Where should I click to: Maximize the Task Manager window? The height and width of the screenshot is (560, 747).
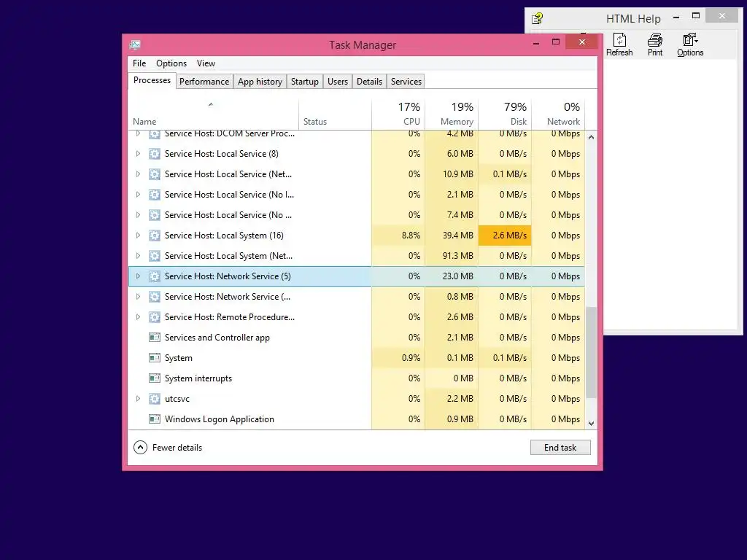[555, 42]
